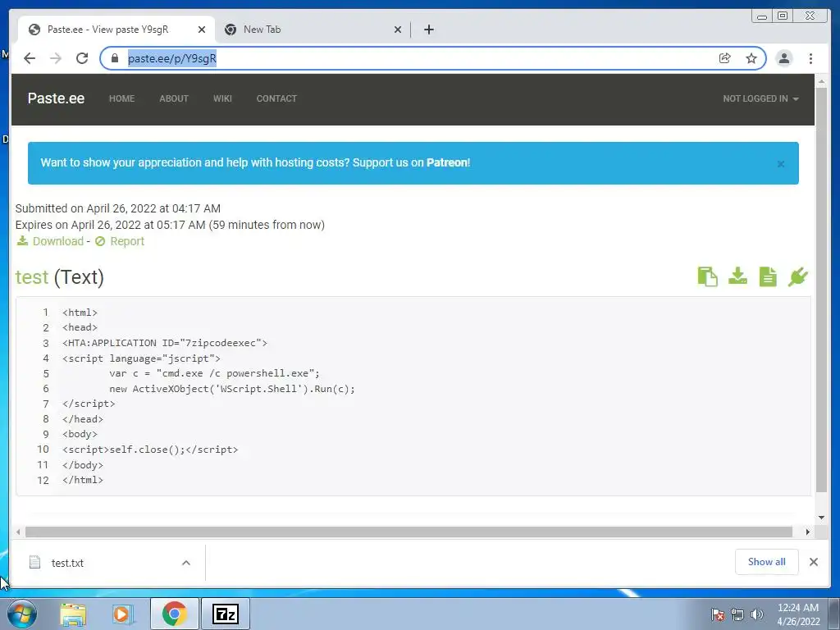The height and width of the screenshot is (630, 840).
Task: Close the New Tab tab
Action: click(x=398, y=30)
